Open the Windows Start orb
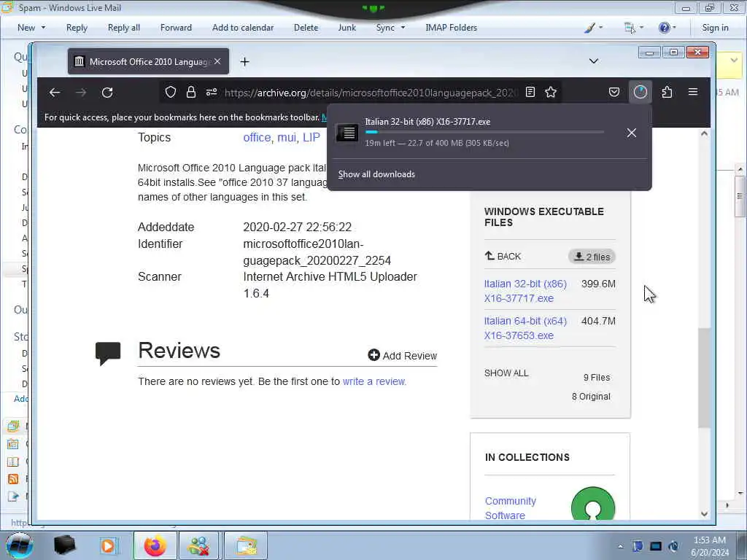This screenshot has width=747, height=560. click(19, 545)
